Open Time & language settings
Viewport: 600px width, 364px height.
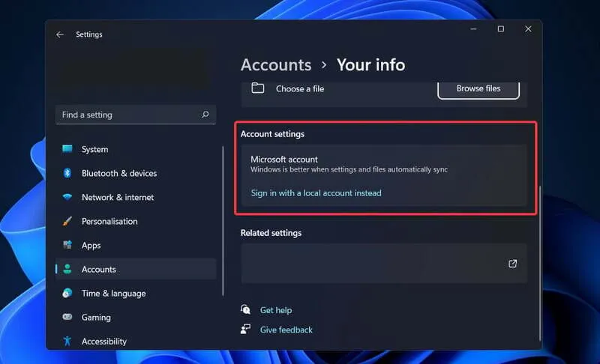point(136,294)
